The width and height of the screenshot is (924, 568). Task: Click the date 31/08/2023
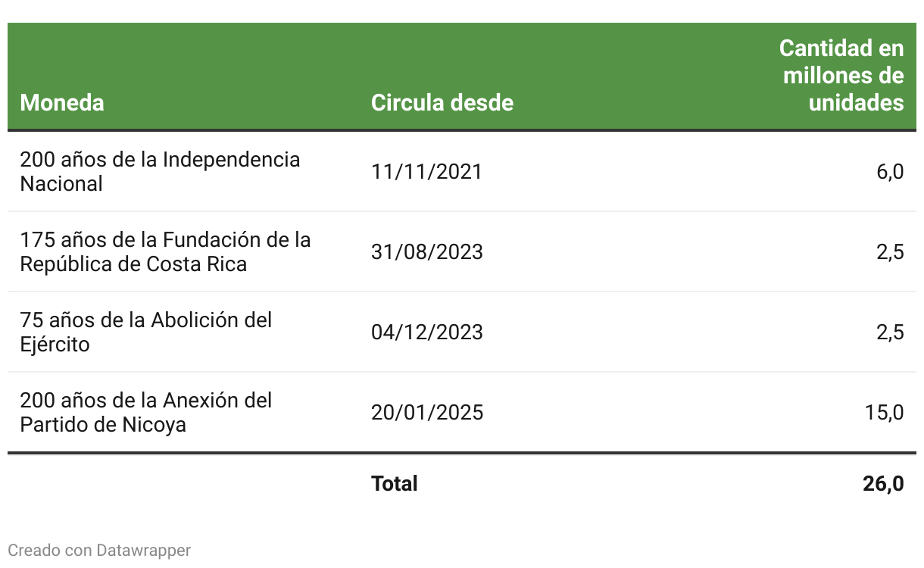[x=427, y=252]
